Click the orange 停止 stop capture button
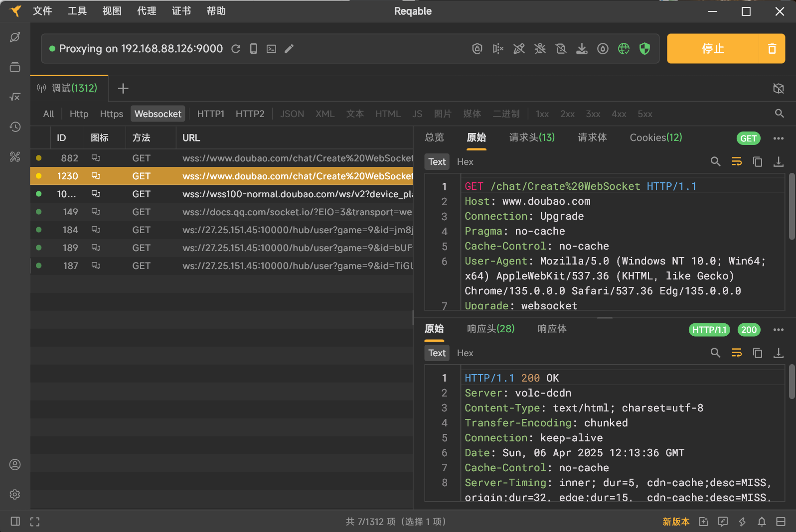The image size is (796, 532). tap(712, 49)
